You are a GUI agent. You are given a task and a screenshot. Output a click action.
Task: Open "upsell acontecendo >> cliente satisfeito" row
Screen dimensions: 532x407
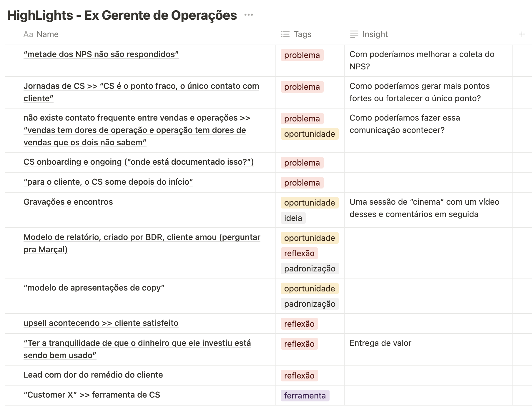point(101,323)
